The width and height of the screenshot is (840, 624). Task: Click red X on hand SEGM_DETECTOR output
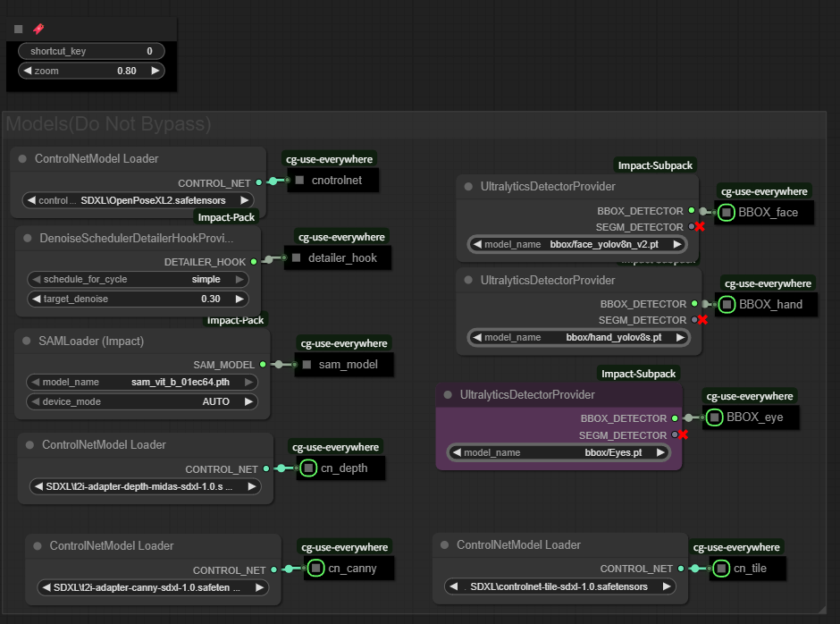702,320
